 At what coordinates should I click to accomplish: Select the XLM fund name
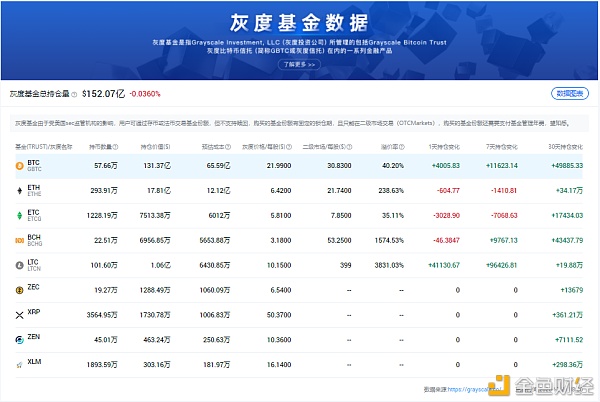point(34,361)
